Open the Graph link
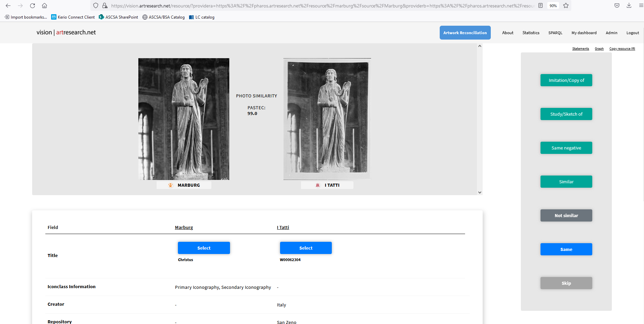 [599, 49]
